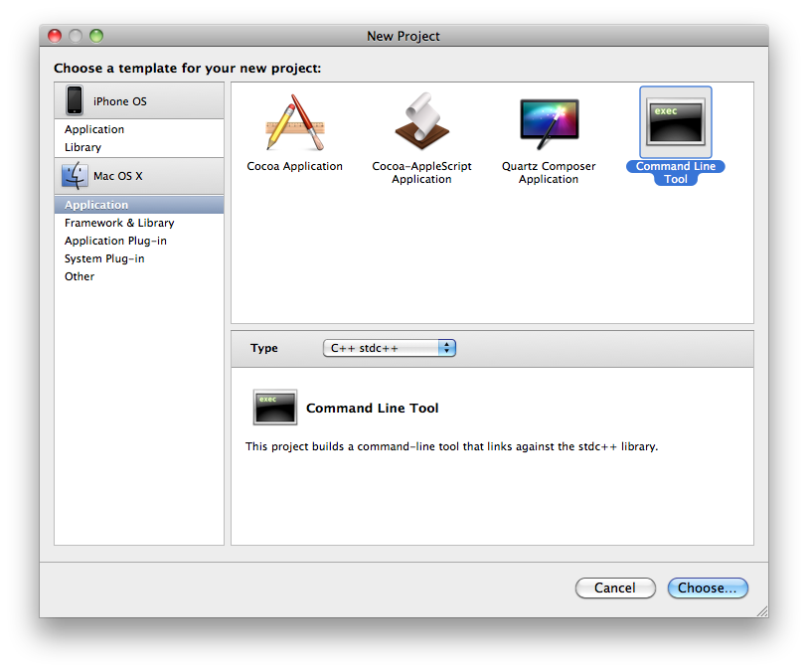808x672 pixels.
Task: Click the Command Line Tool highlighted label
Action: click(676, 173)
